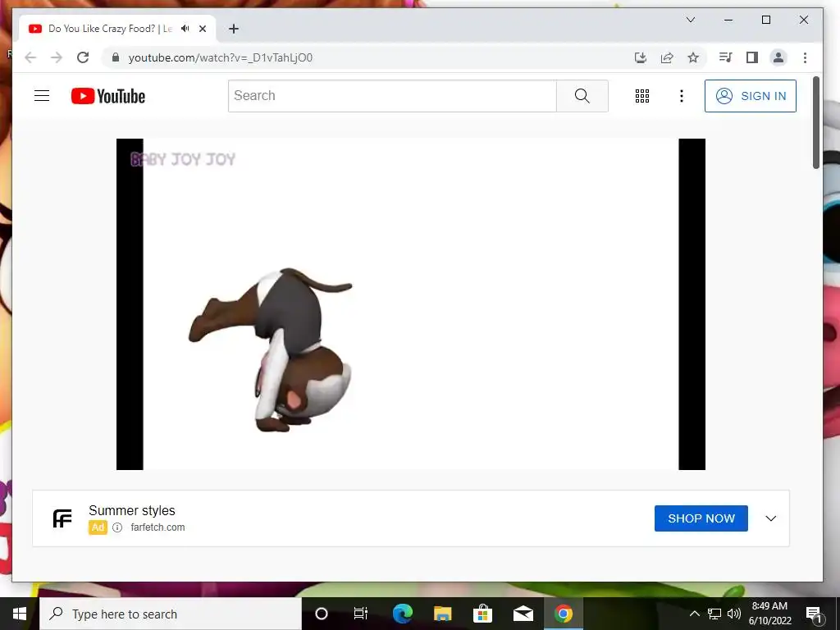The image size is (840, 630).
Task: Go forward in browser history
Action: pyautogui.click(x=57, y=57)
